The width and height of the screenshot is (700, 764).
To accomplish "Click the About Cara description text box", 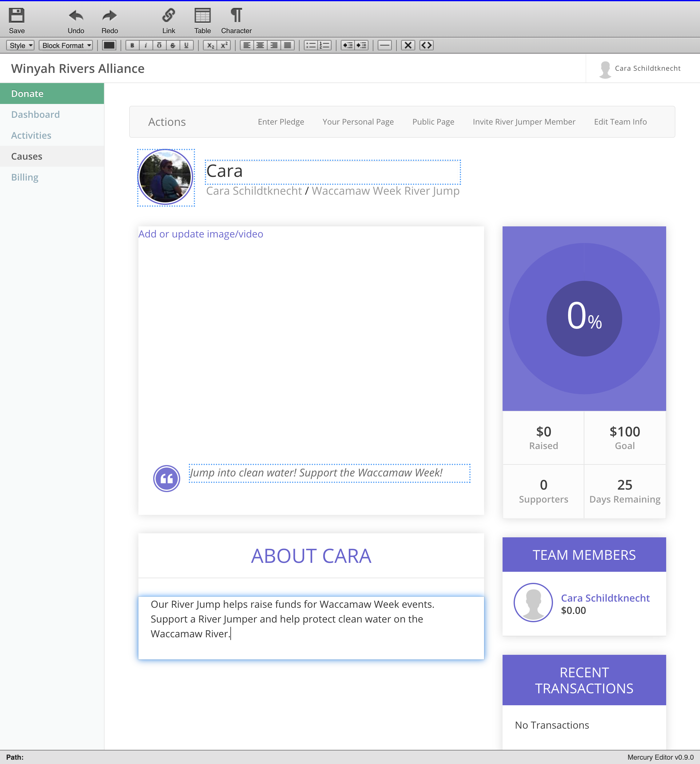I will coord(311,628).
